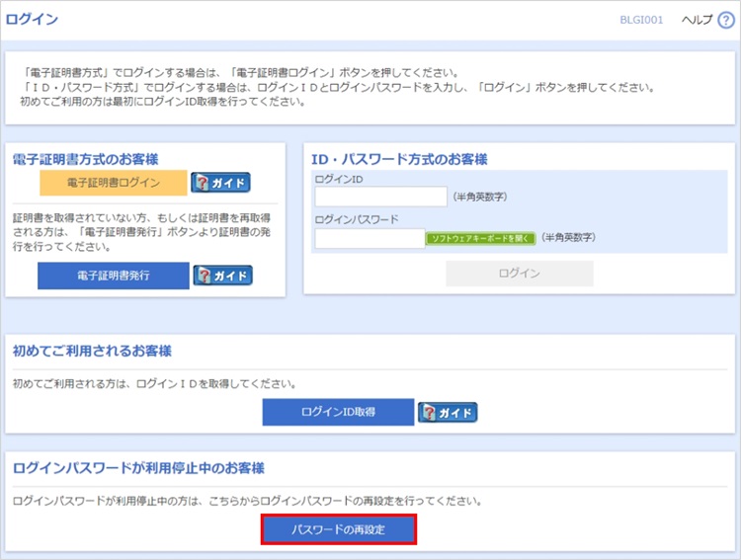This screenshot has height=560, width=741.
Task: Focus the ログインパスワード text field
Action: coord(370,238)
